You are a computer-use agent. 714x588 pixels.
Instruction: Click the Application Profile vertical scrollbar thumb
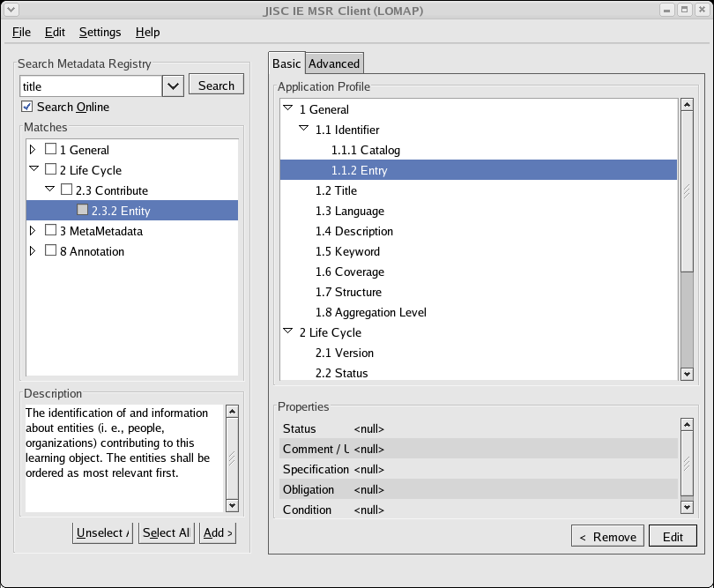pos(687,191)
